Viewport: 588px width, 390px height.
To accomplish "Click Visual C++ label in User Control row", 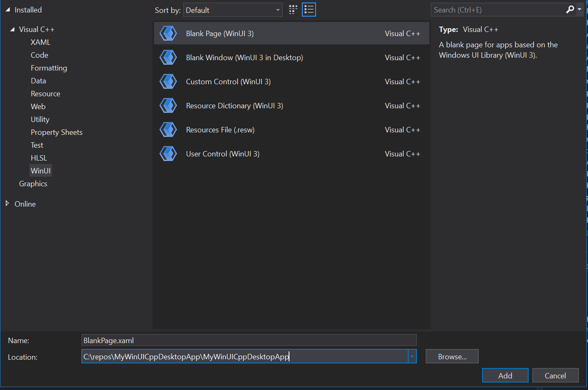I will click(x=402, y=154).
